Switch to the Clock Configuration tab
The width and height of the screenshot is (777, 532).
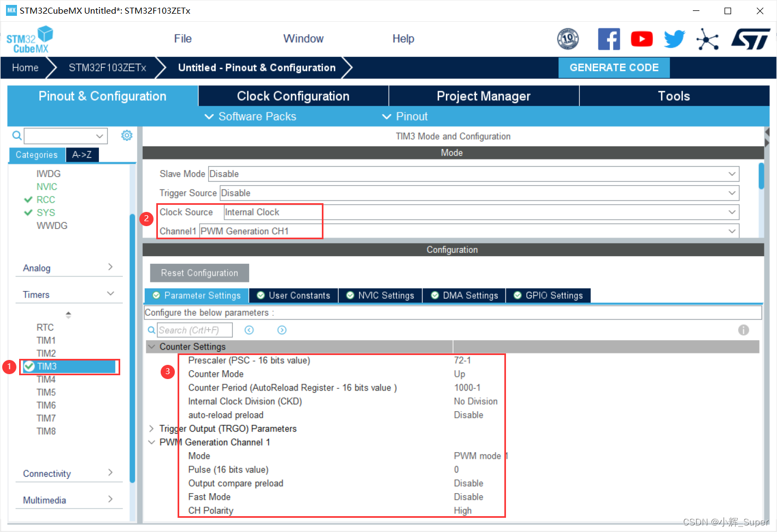(293, 96)
